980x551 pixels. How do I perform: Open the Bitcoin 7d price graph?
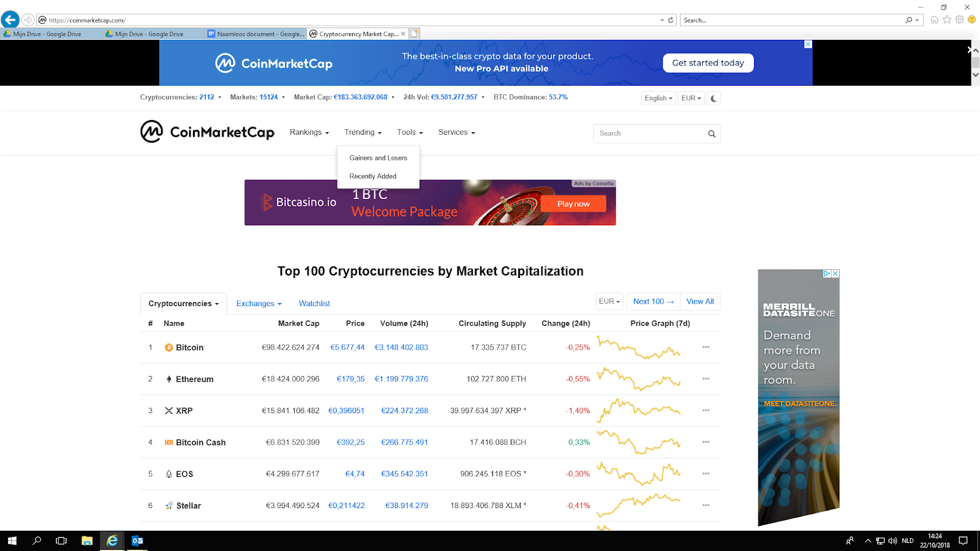click(639, 347)
